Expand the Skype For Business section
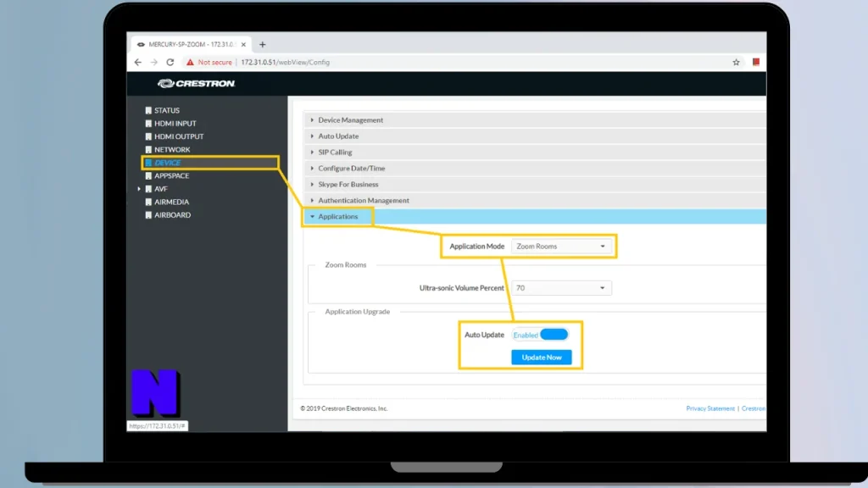The image size is (868, 488). tap(535, 184)
